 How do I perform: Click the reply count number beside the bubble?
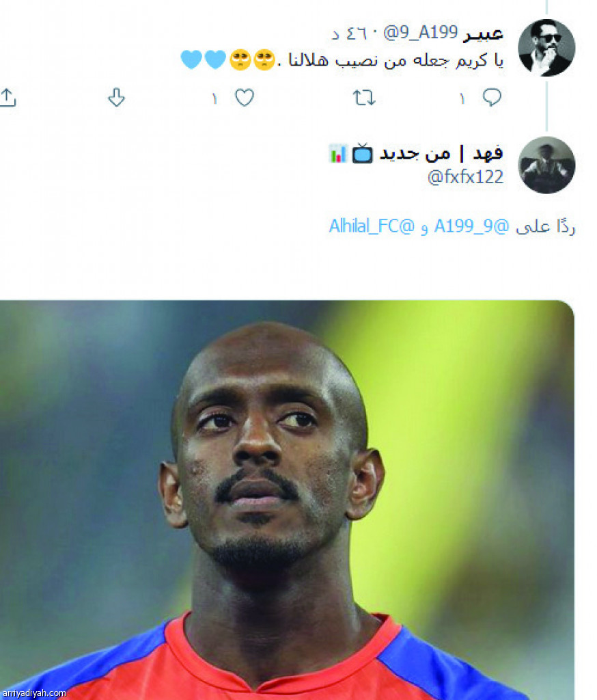pyautogui.click(x=462, y=98)
